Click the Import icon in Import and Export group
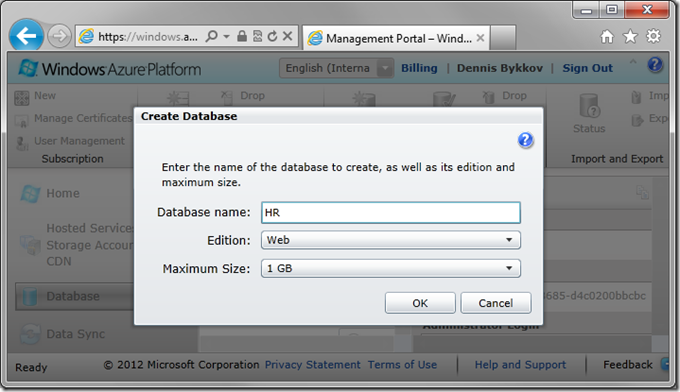 pos(636,97)
